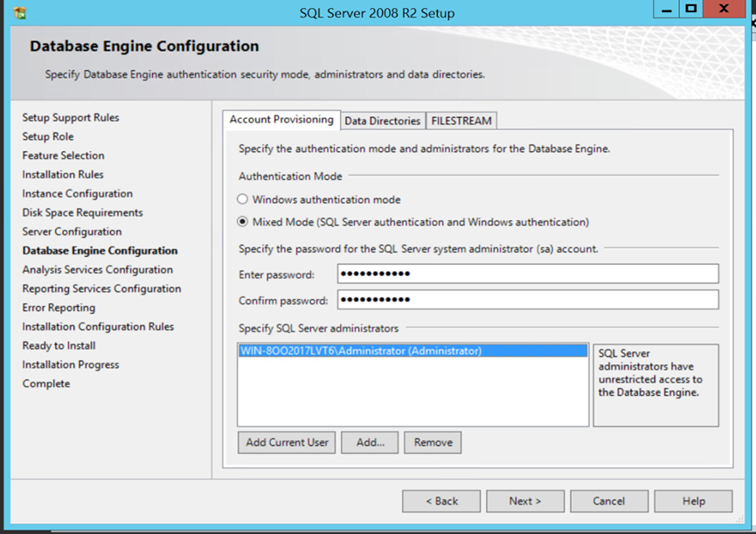
Task: Click Disk Space Requirements step in sidebar
Action: 82,212
